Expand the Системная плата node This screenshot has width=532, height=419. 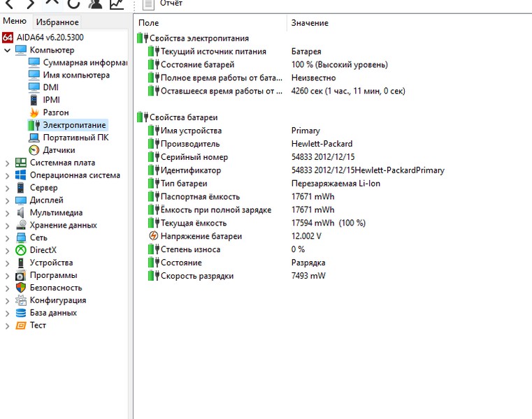(7, 163)
